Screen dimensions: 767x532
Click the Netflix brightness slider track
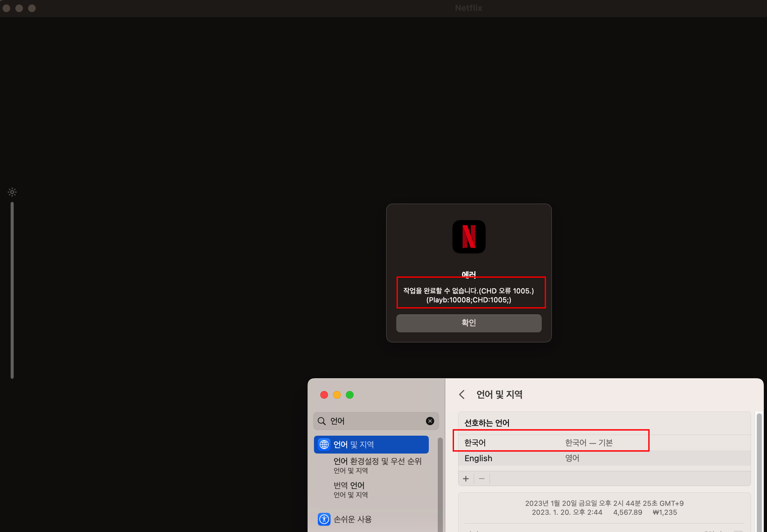pos(12,290)
